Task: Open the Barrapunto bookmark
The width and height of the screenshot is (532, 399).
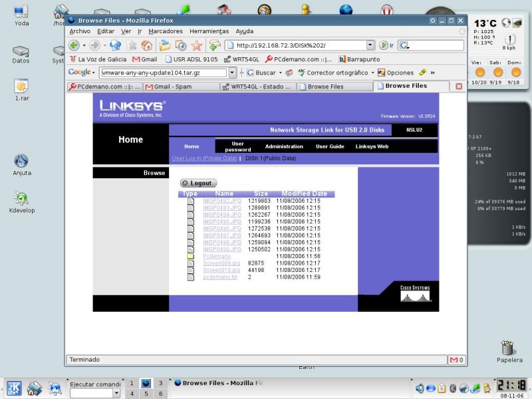Action: coord(359,59)
